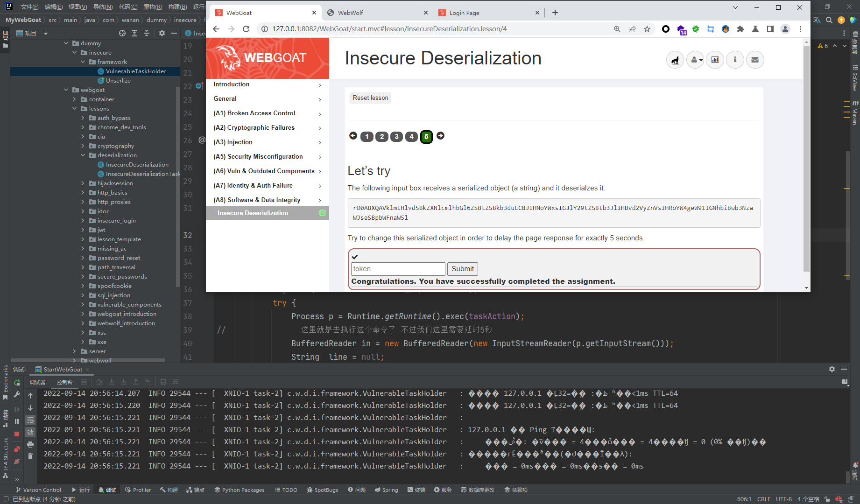Click the print console icon
860x504 pixels.
(30, 444)
